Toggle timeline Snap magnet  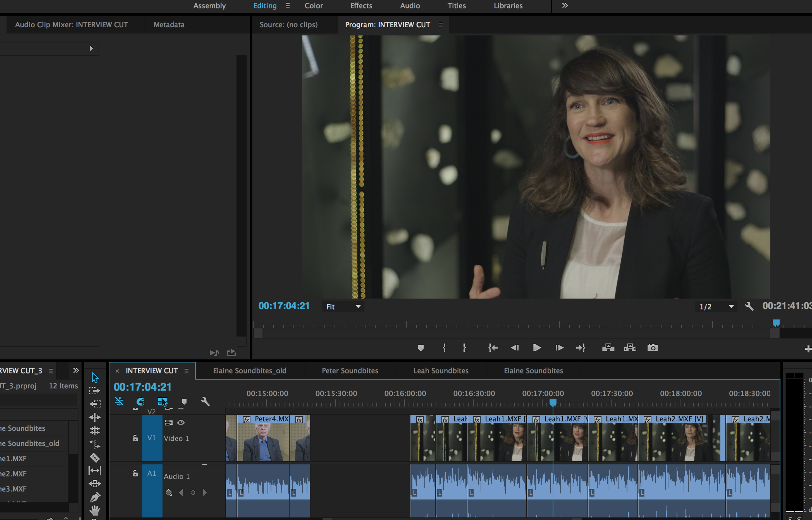point(140,401)
